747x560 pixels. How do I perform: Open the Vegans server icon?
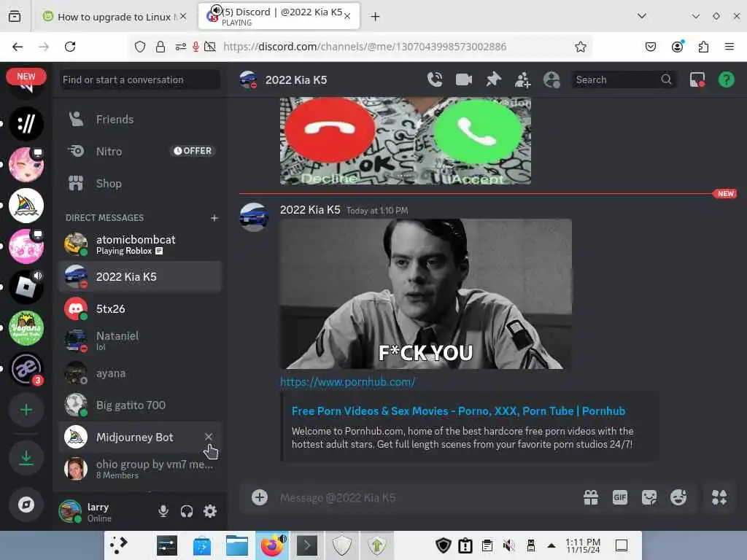pos(26,327)
